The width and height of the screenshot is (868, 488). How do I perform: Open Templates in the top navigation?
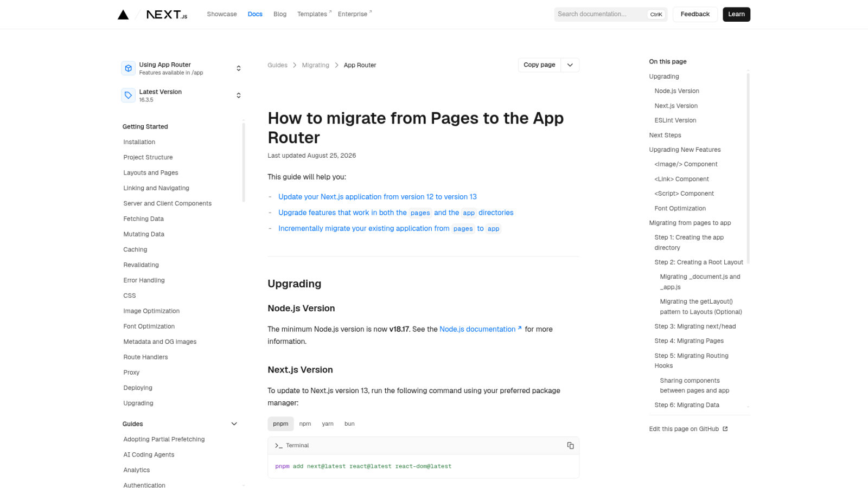tap(314, 14)
